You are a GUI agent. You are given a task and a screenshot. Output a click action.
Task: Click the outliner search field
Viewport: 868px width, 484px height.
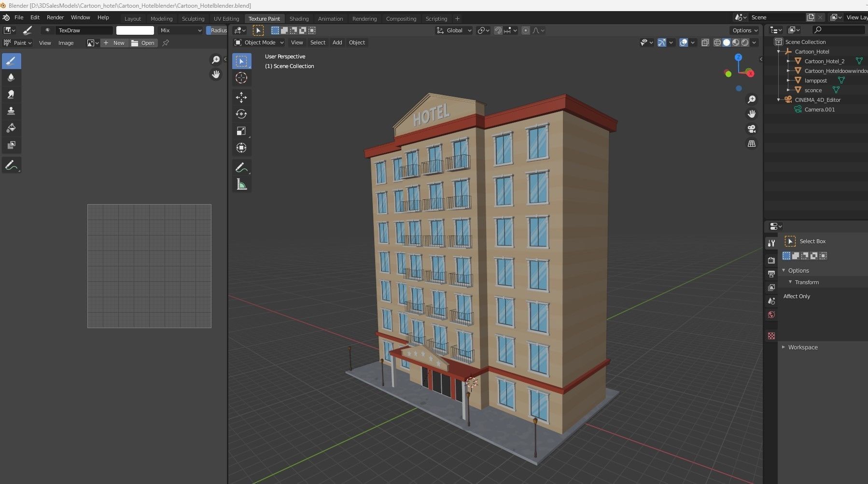tap(840, 30)
